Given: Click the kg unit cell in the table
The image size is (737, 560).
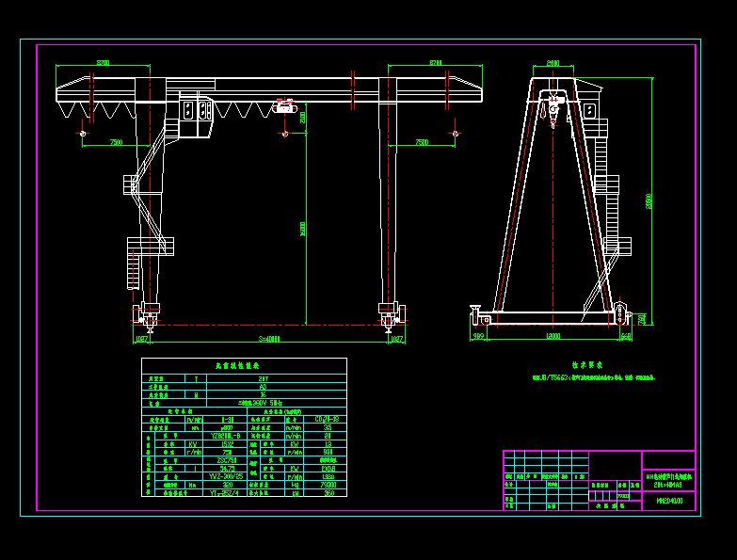Looking at the screenshot, I should (295, 485).
